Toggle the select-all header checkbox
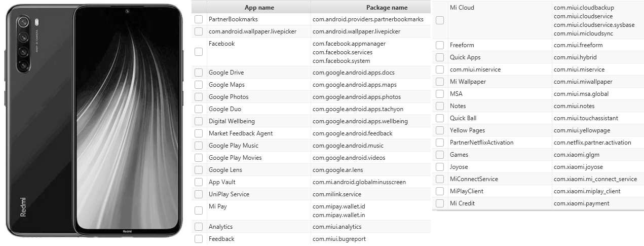 [x=200, y=7]
